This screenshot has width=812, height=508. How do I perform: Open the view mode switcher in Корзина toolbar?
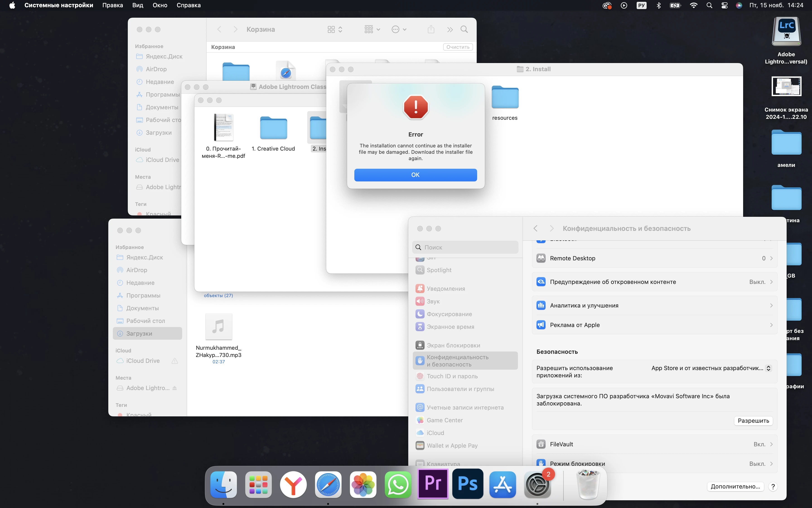pos(335,29)
